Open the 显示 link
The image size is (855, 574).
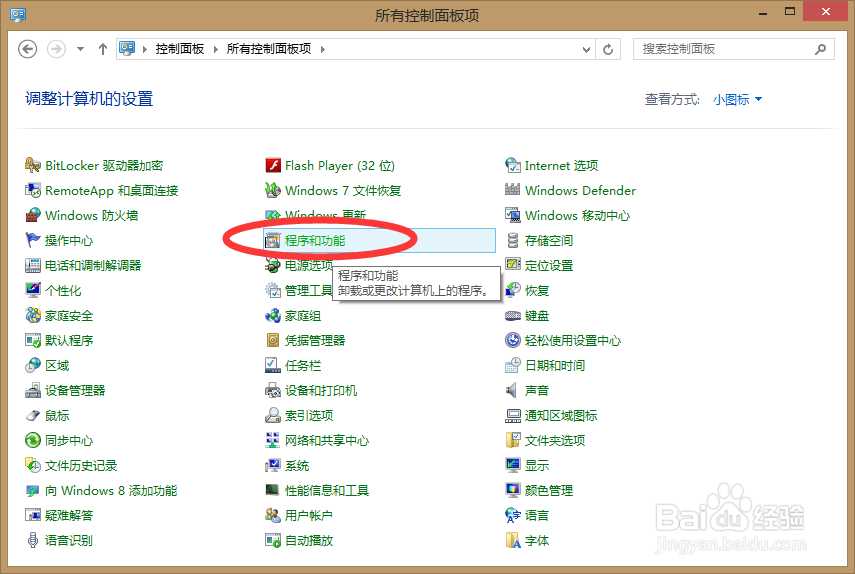[537, 466]
